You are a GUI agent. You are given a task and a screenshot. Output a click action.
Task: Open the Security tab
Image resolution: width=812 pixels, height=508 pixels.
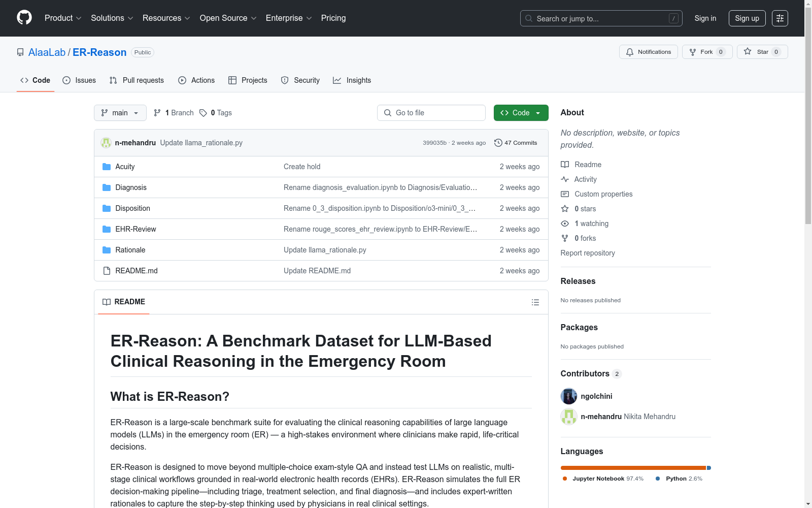[300, 80]
